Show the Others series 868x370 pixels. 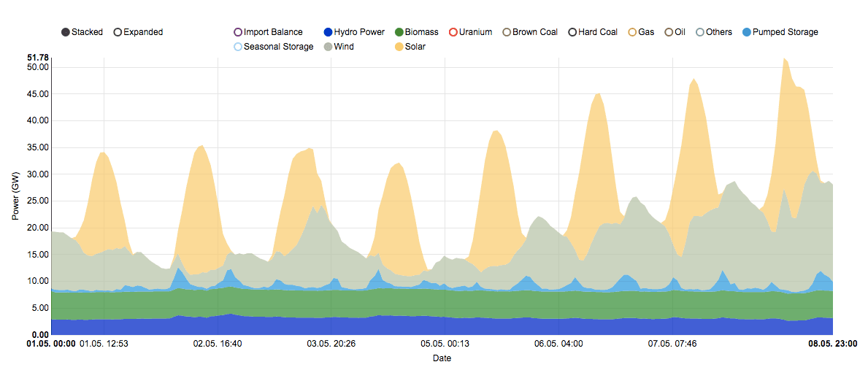click(700, 32)
